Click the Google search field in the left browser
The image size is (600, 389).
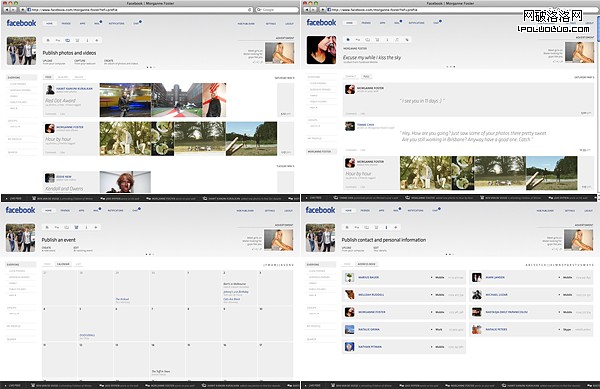tap(276, 10)
